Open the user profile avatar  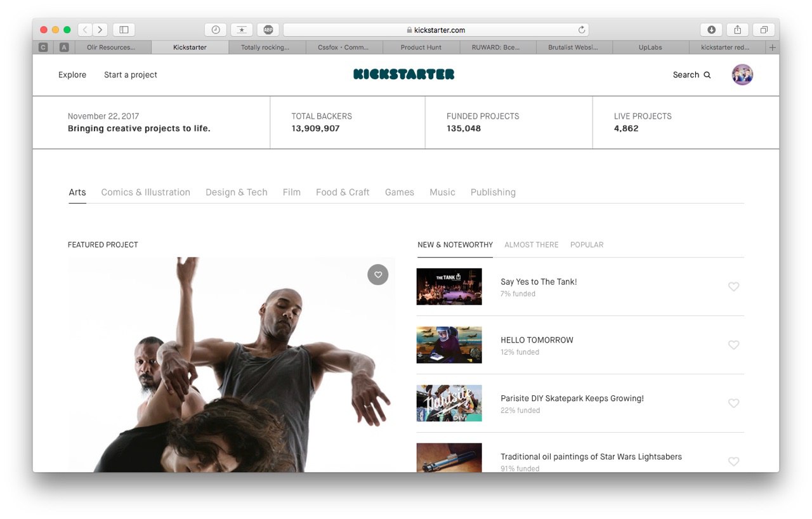(x=742, y=75)
